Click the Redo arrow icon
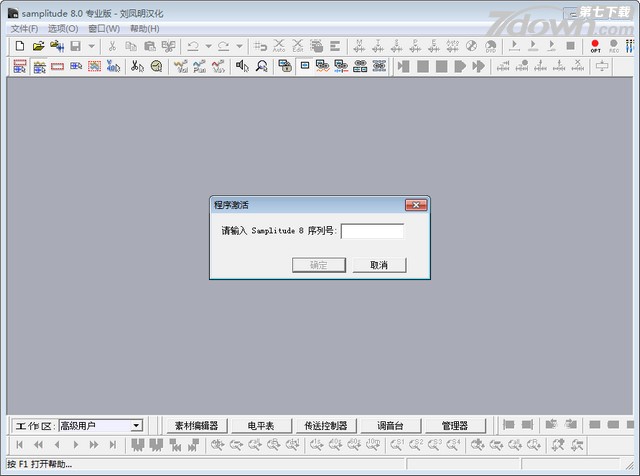640x476 pixels. (x=223, y=46)
